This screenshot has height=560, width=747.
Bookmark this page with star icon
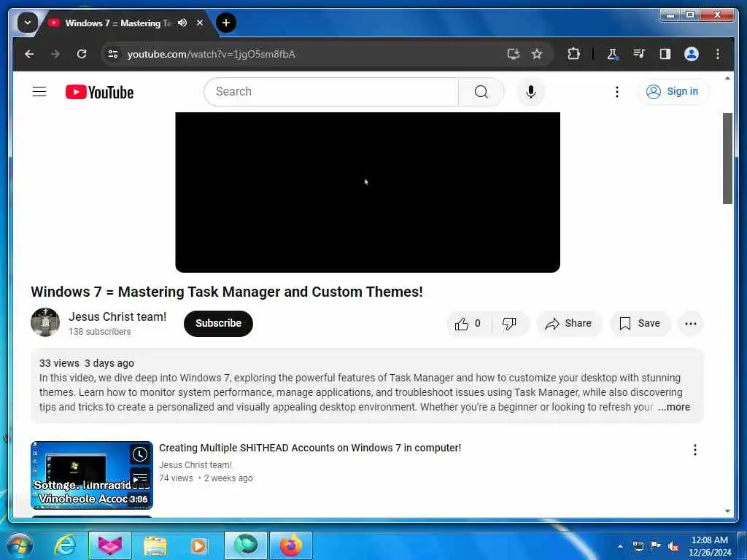pos(537,54)
